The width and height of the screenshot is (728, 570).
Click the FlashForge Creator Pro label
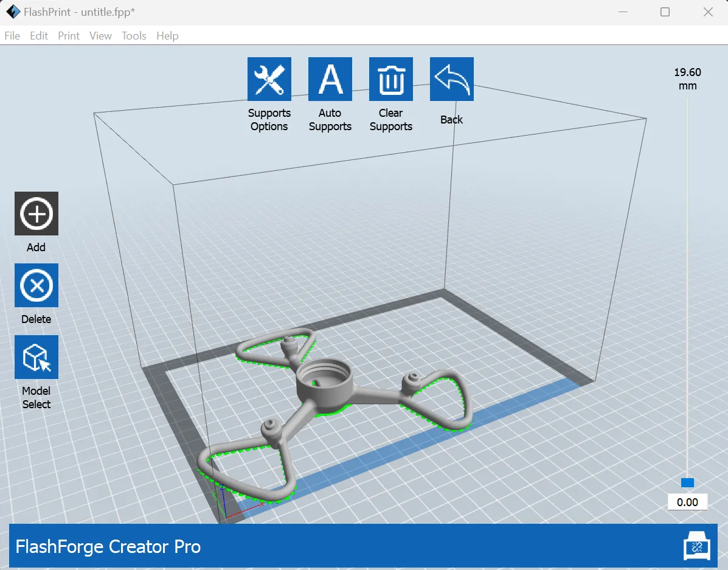(x=108, y=547)
